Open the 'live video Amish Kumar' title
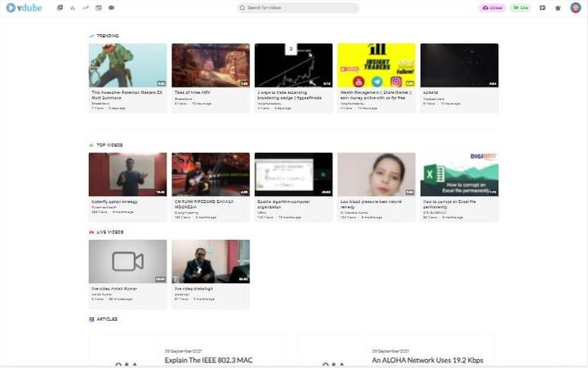 (114, 289)
